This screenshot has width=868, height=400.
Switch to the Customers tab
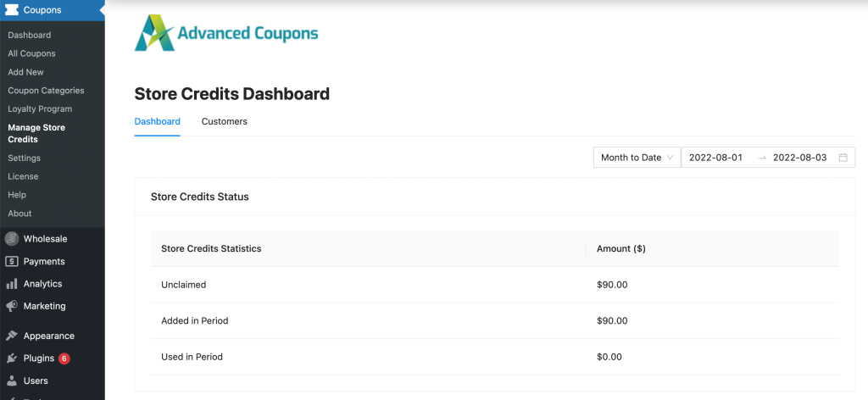click(x=224, y=121)
